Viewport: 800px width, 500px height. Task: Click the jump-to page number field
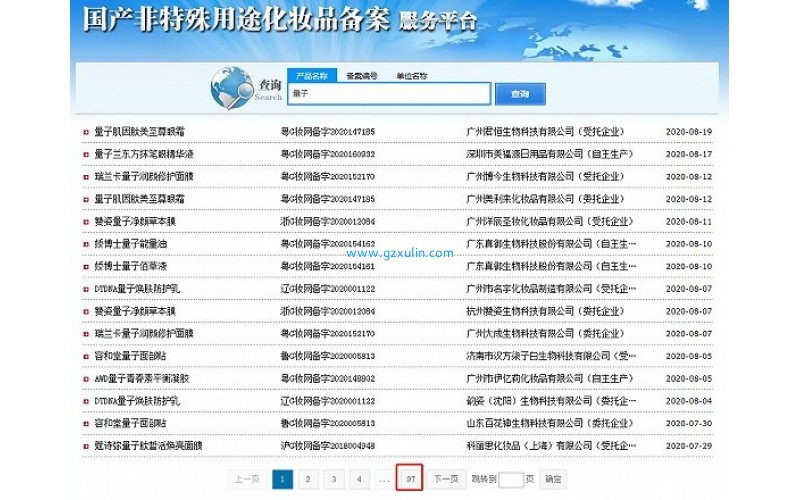[511, 480]
